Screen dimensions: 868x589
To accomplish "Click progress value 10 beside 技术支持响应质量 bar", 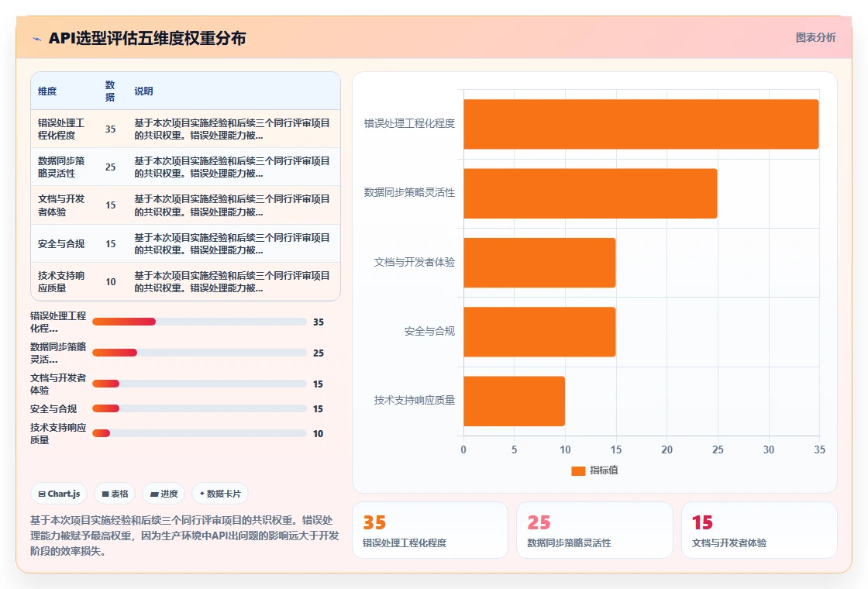I will point(318,434).
